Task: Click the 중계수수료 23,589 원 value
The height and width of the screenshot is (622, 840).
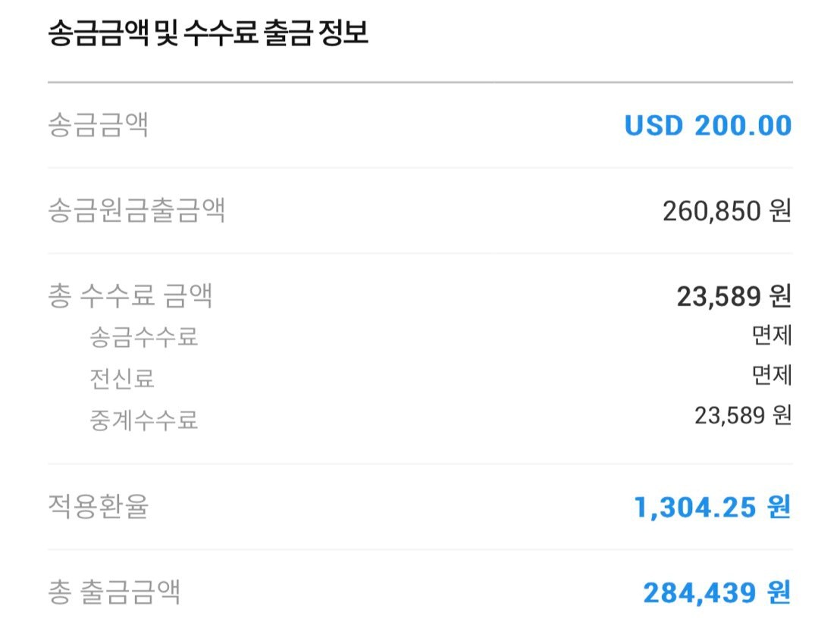Action: tap(743, 415)
